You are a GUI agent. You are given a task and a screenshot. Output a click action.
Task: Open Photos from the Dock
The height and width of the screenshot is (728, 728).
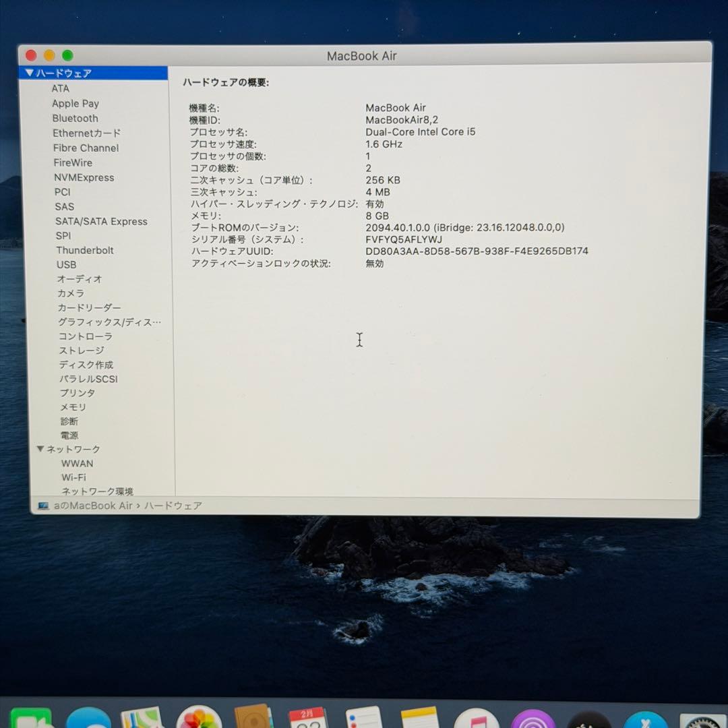(x=199, y=718)
